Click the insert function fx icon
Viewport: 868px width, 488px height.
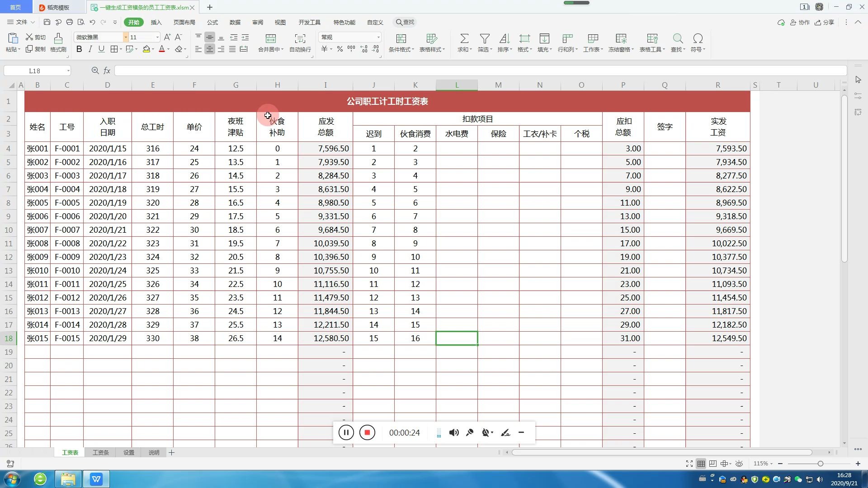pyautogui.click(x=107, y=70)
